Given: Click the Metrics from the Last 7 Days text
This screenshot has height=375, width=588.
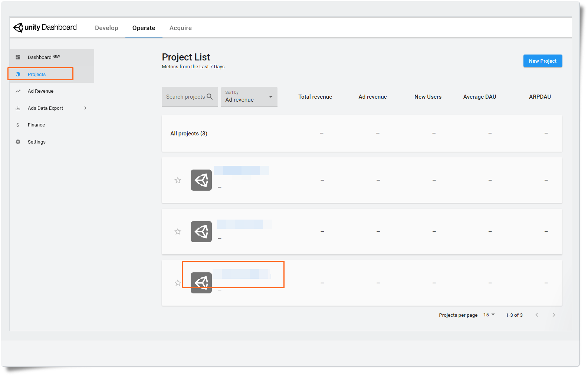Looking at the screenshot, I should 193,67.
